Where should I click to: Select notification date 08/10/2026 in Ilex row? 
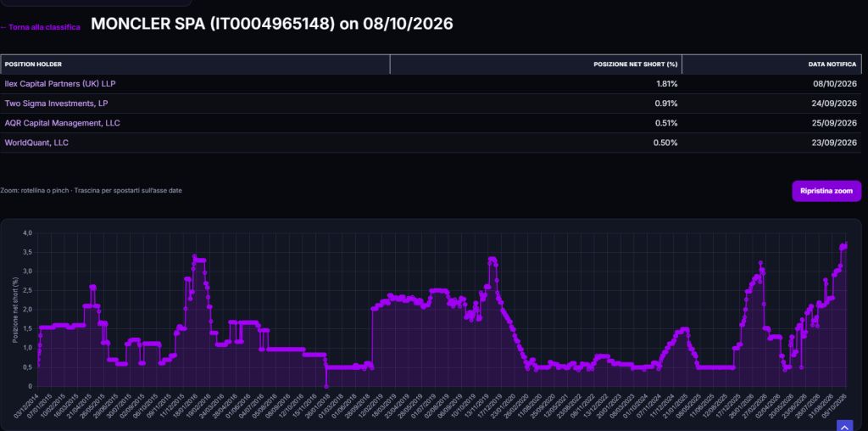coord(836,84)
